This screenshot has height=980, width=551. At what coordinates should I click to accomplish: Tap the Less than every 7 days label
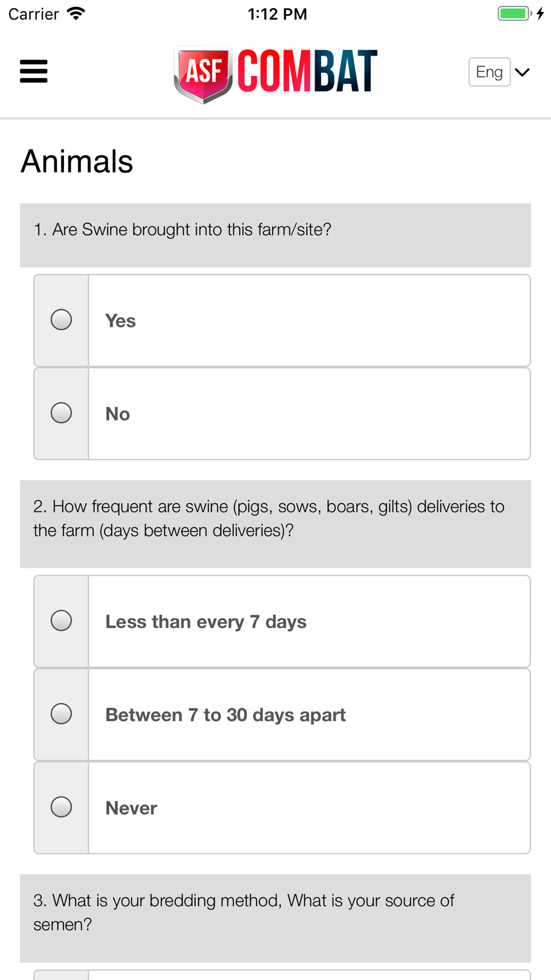[x=206, y=622]
